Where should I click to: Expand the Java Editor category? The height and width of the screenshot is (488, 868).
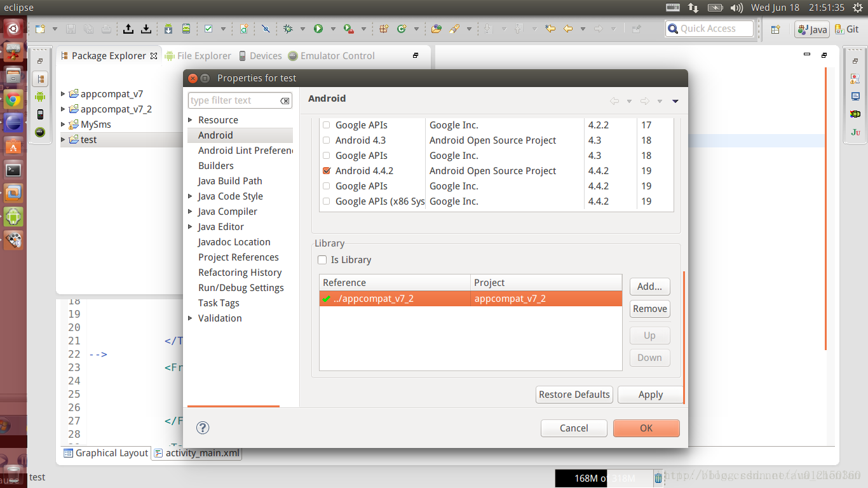click(x=190, y=227)
